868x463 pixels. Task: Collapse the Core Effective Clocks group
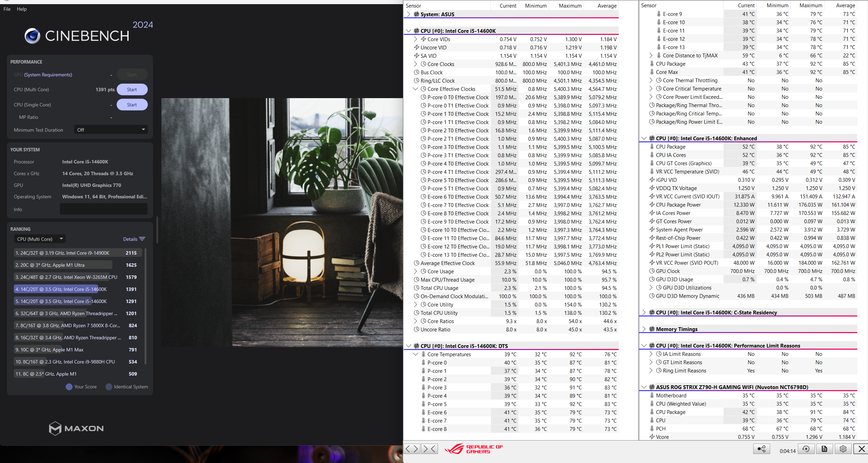[416, 89]
